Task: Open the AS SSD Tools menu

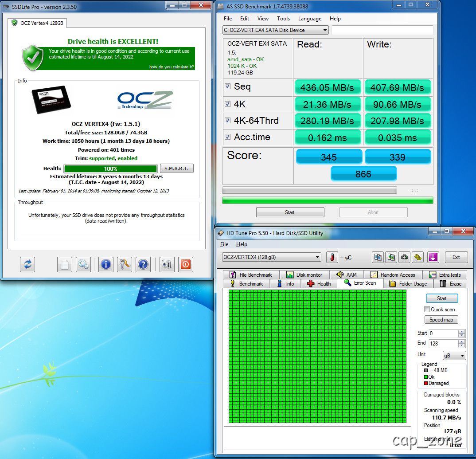Action: pos(283,19)
